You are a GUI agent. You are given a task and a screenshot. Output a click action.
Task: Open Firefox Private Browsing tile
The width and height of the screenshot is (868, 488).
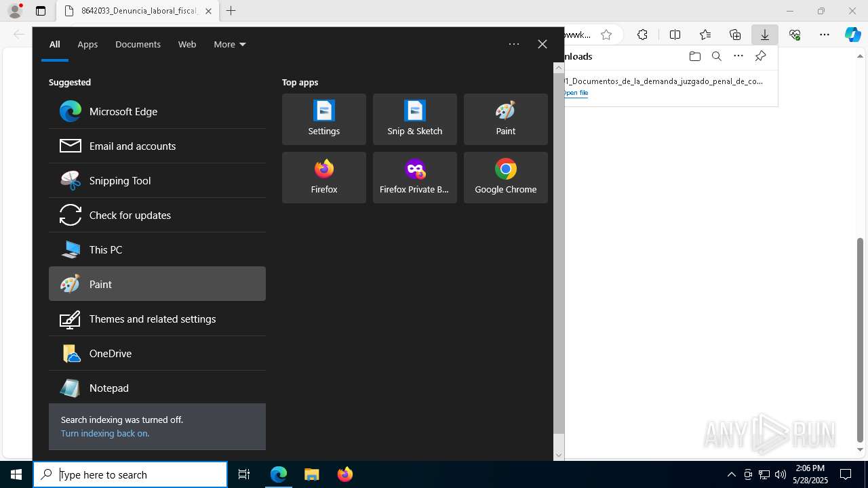[415, 178]
